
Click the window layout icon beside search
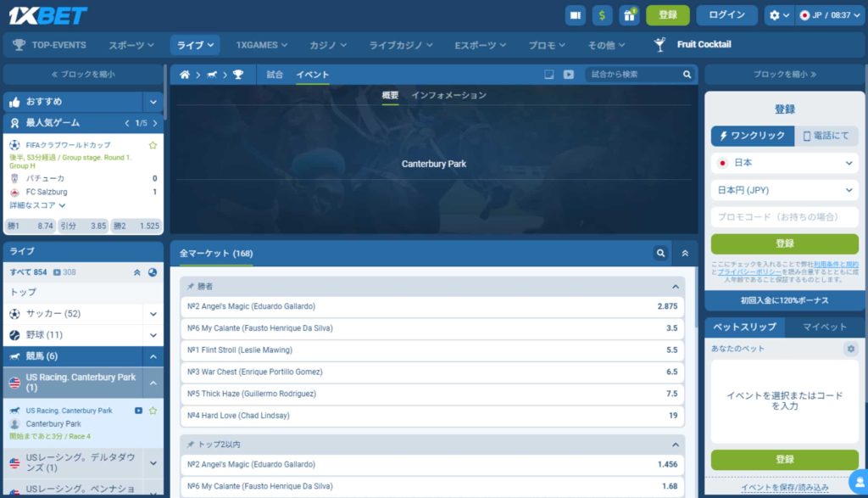548,74
